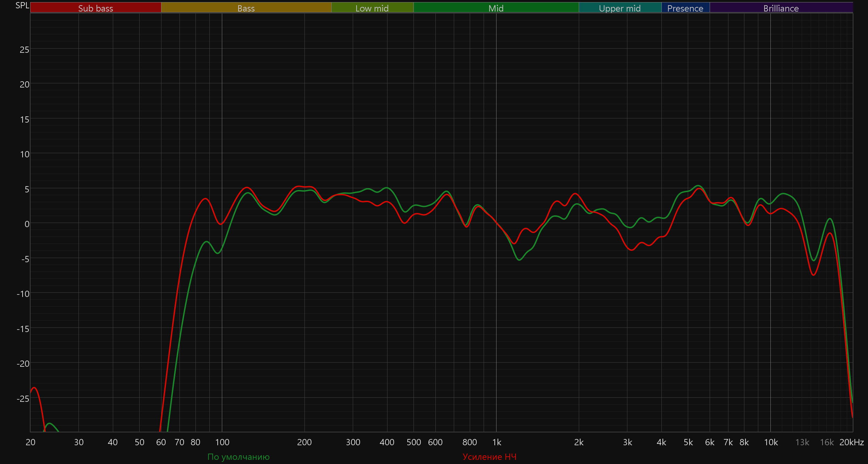Click the 20 Hz axis label

pyautogui.click(x=31, y=442)
